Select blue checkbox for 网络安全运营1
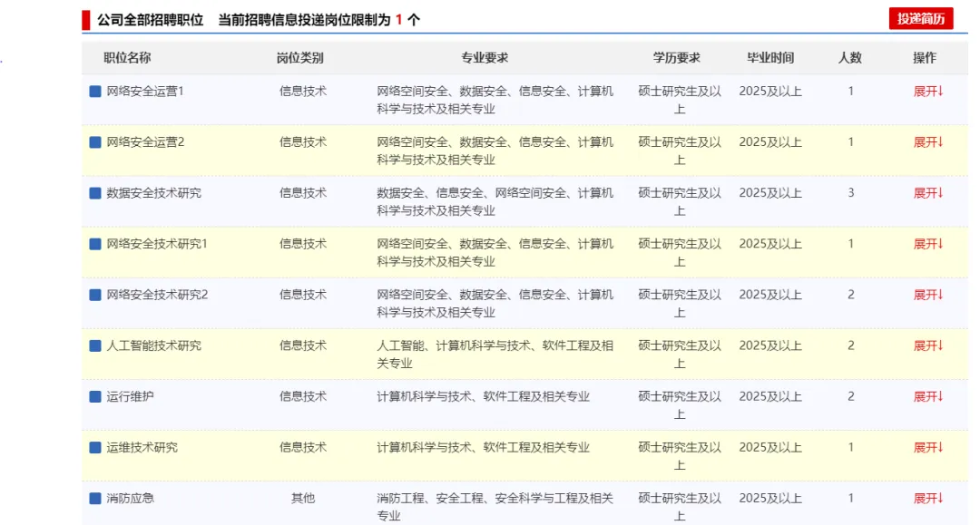This screenshot has width=980, height=525. (x=95, y=92)
